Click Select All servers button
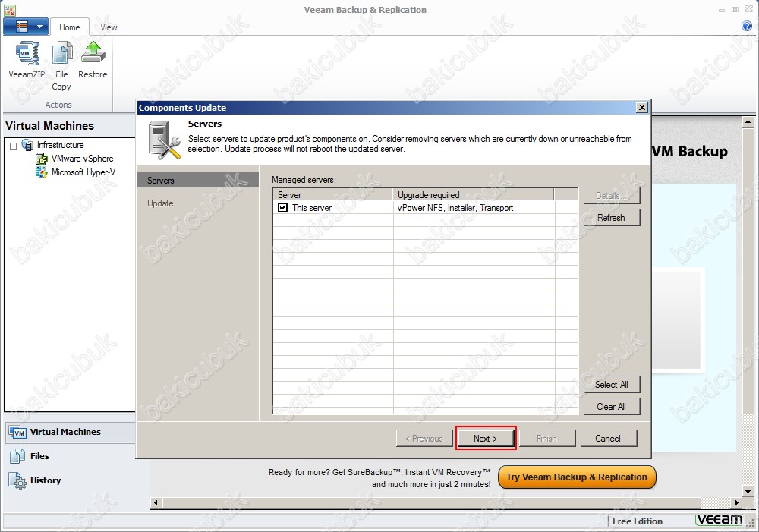This screenshot has width=759, height=532. click(x=611, y=384)
